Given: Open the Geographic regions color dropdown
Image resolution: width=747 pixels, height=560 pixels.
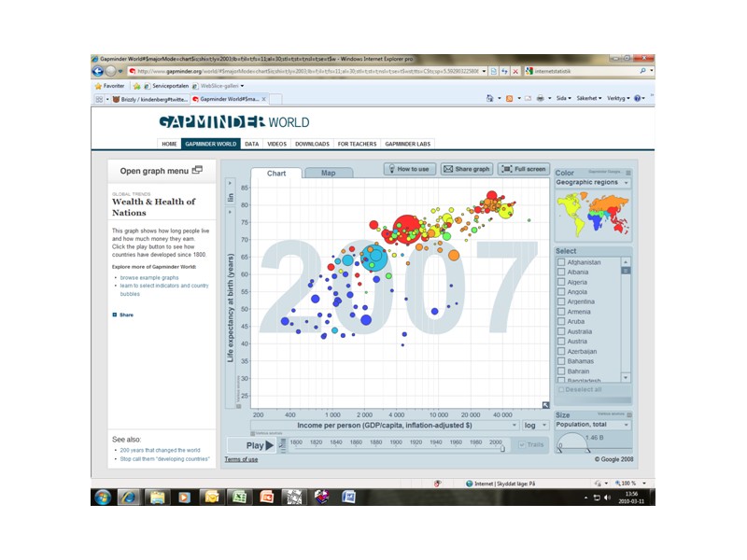Looking at the screenshot, I should click(x=593, y=182).
